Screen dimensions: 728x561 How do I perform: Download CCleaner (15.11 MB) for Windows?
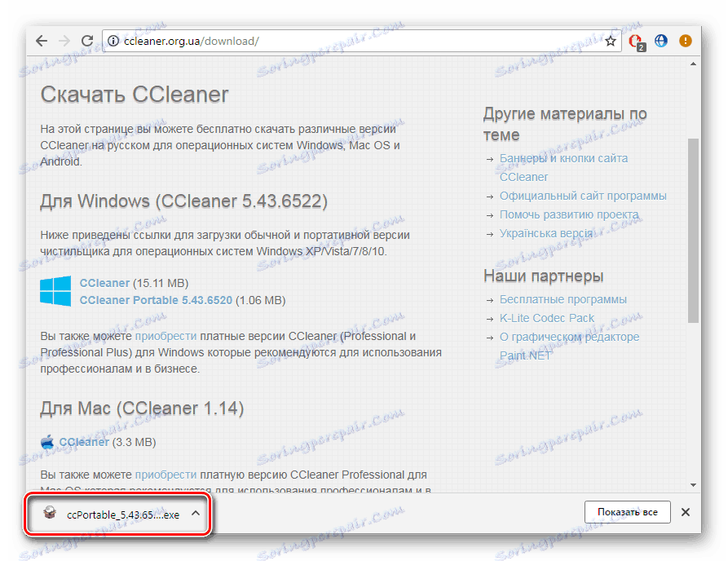click(x=104, y=283)
